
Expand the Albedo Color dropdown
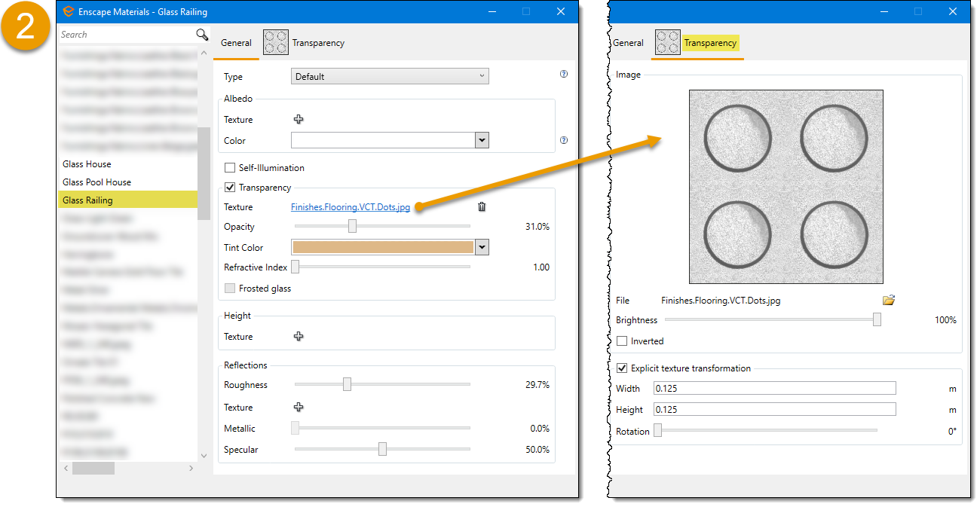coord(482,141)
